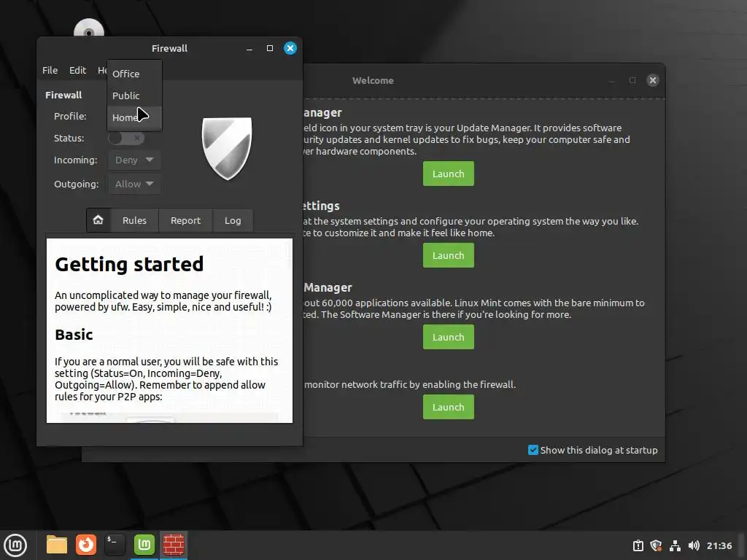
Task: Switch to the Report tab
Action: click(185, 220)
